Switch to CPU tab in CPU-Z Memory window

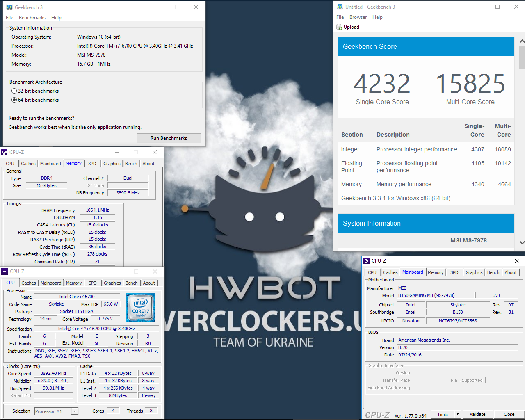(10, 164)
